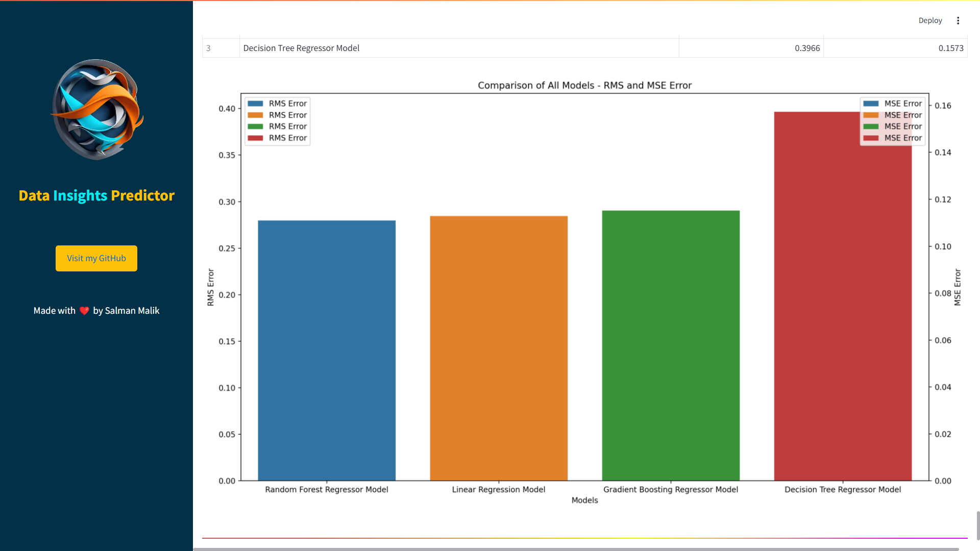
Task: Click the vertical page scrollbar thumb
Action: (x=977, y=525)
